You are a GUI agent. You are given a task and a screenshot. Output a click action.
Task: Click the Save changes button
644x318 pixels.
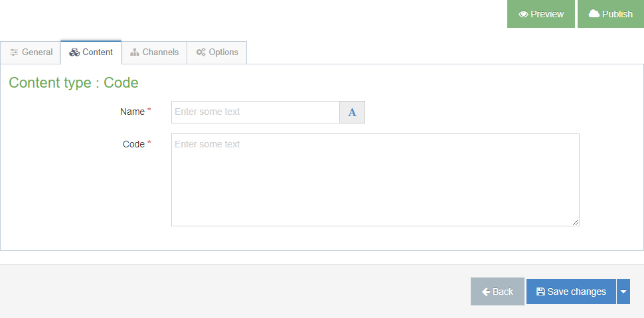[x=572, y=291]
